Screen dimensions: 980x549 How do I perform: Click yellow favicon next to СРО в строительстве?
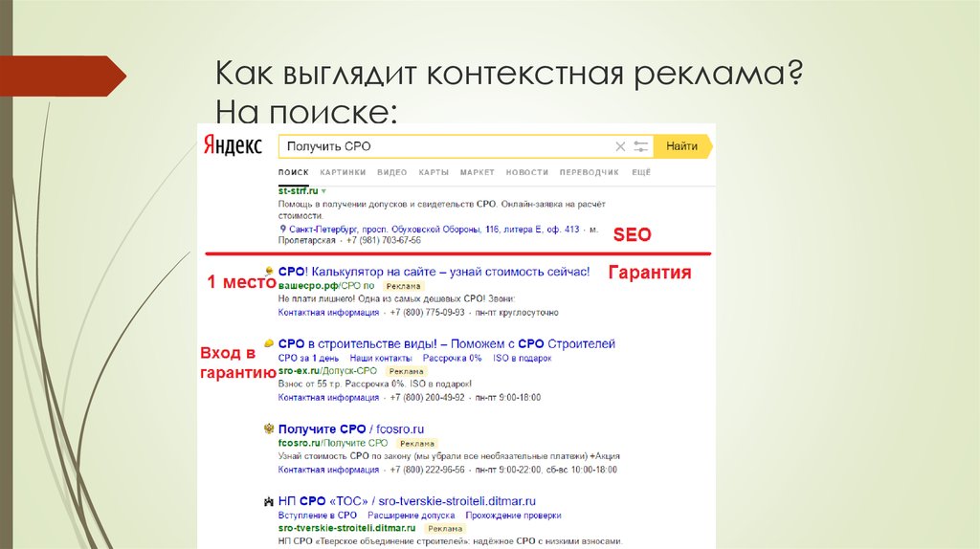(270, 343)
